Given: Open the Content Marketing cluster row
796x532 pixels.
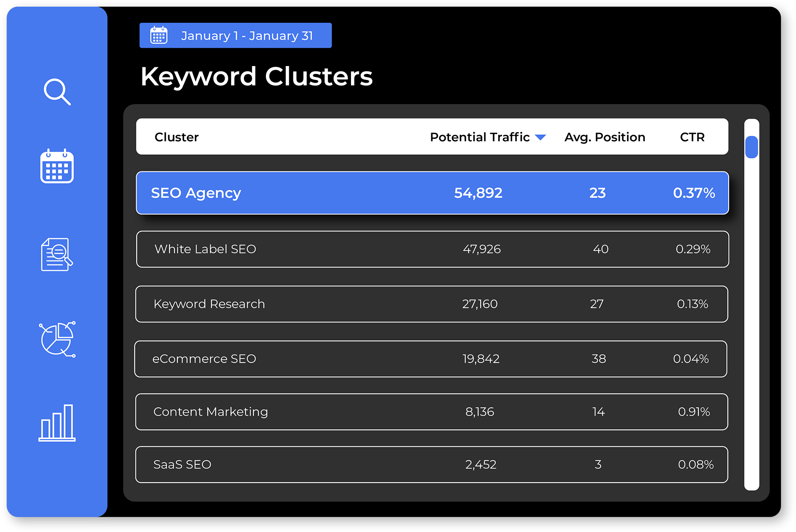Looking at the screenshot, I should click(431, 412).
